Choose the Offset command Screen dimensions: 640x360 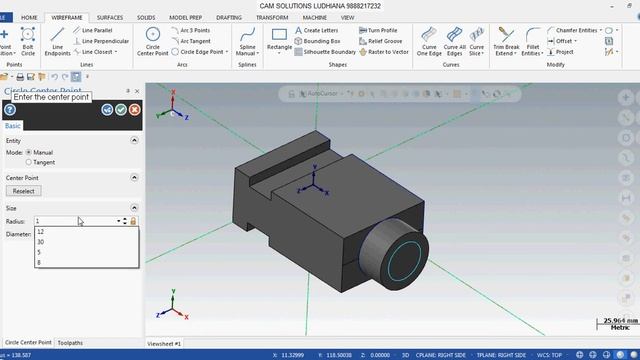560,41
